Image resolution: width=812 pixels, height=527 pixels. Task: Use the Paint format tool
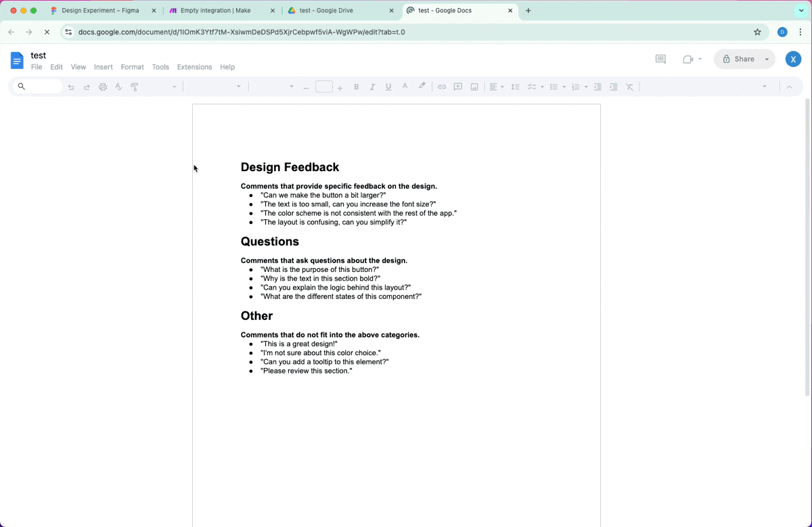[134, 87]
